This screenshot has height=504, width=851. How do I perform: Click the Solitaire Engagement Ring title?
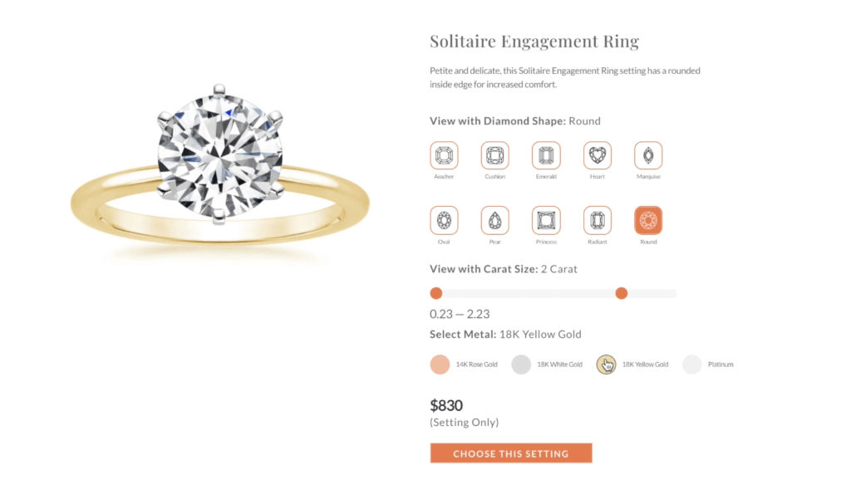534,41
